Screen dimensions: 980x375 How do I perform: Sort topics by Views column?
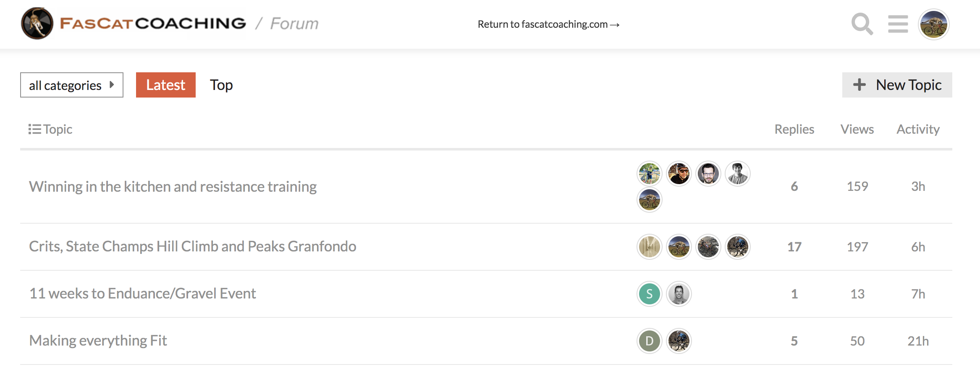click(857, 129)
